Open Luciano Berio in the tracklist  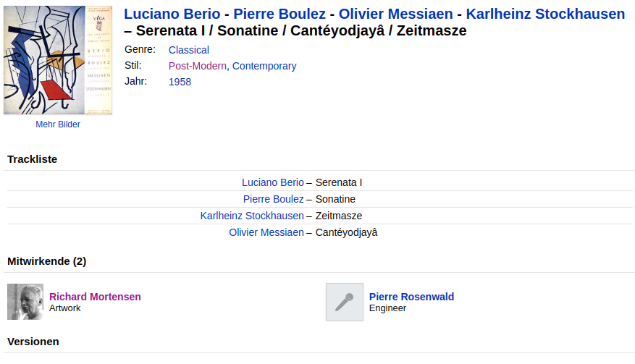[x=273, y=182]
